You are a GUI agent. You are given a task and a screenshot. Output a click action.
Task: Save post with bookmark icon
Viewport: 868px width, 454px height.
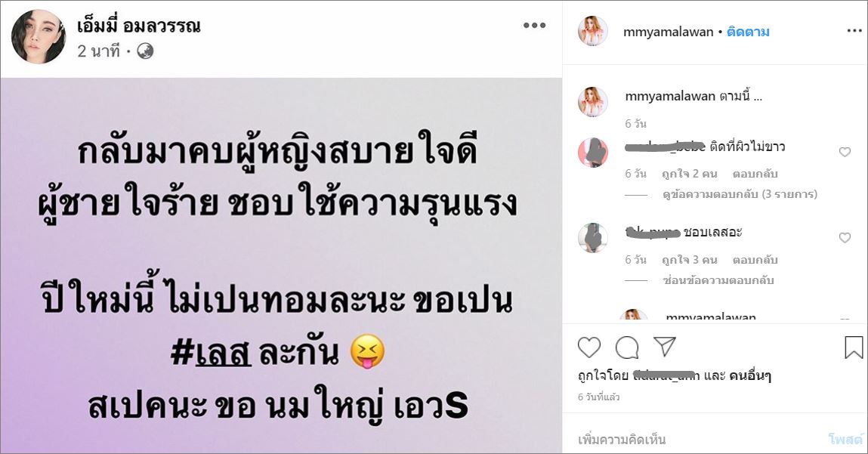[854, 347]
